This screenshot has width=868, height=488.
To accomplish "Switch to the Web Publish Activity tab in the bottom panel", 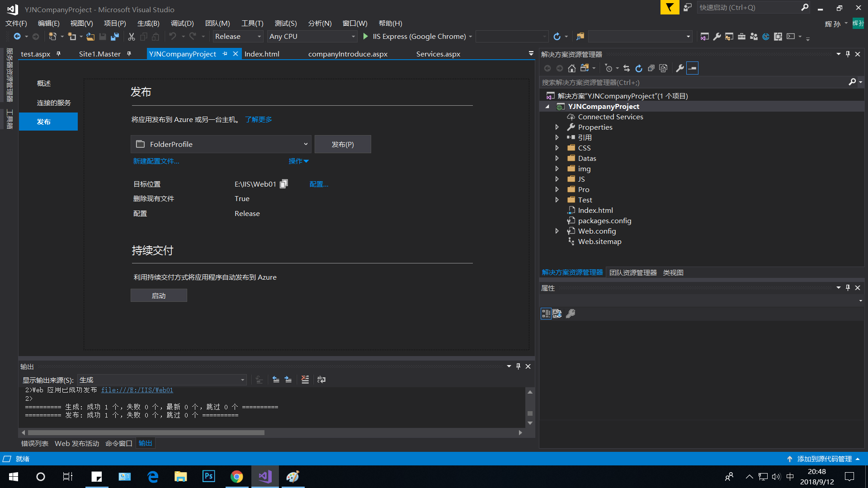I will [77, 444].
